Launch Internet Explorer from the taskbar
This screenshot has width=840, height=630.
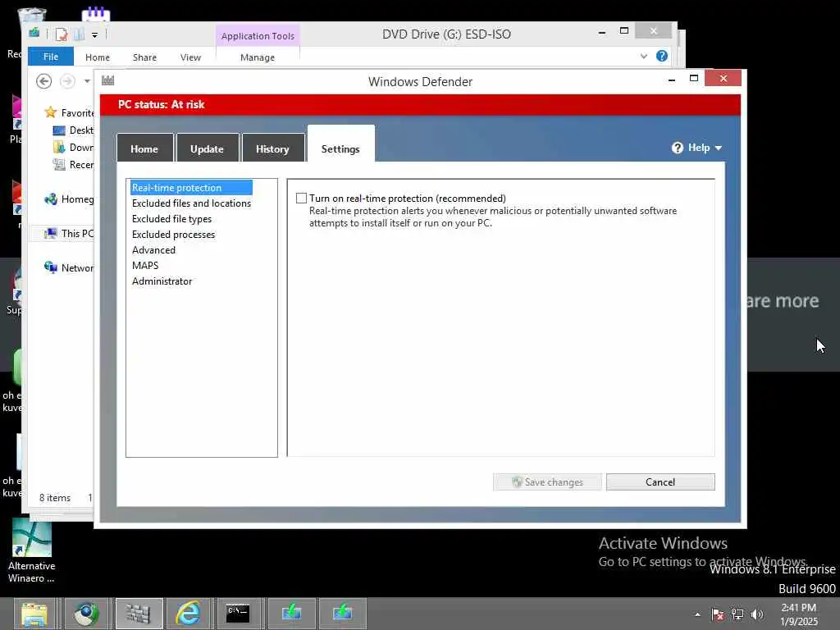(189, 614)
